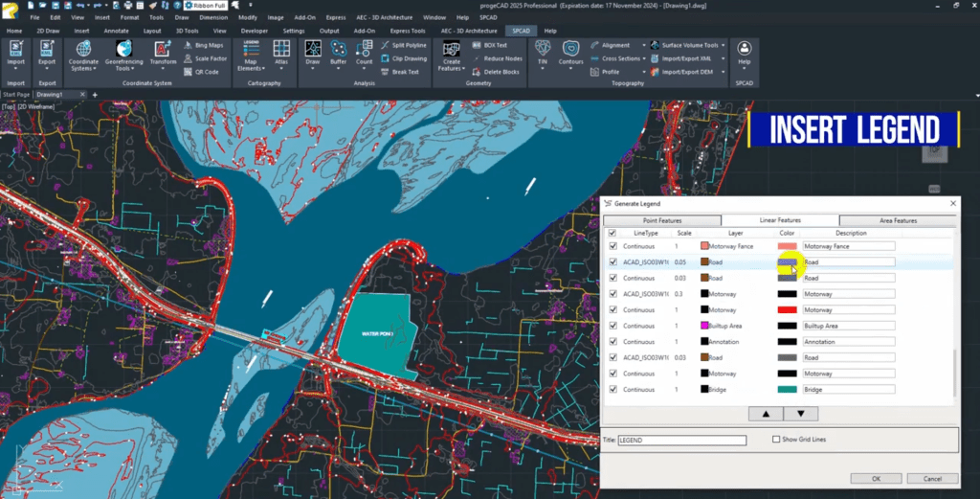This screenshot has width=980, height=499.
Task: Open the Dimension menu
Action: point(212,17)
